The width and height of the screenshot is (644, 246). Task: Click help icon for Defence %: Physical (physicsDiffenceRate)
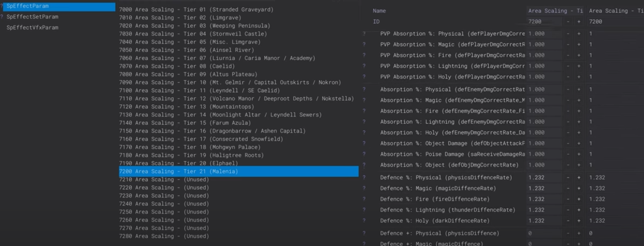[x=364, y=178]
